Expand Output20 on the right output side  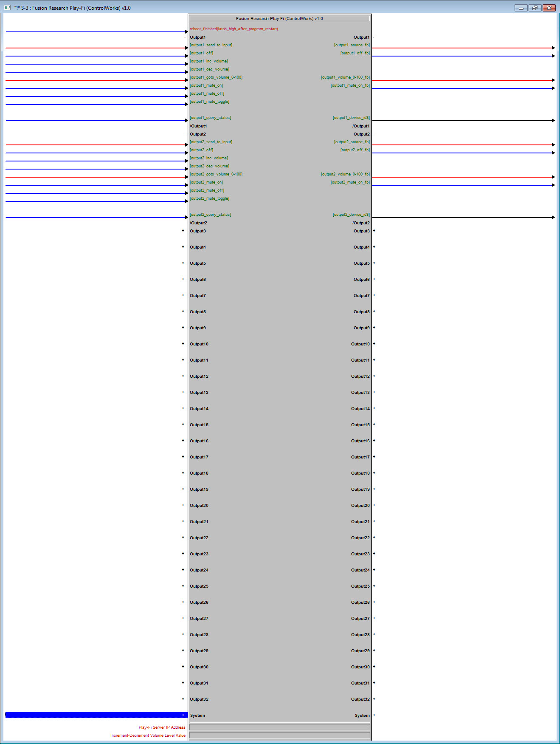(374, 505)
